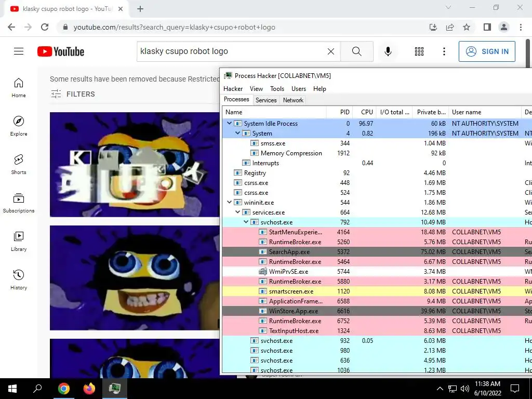The image size is (532, 399).
Task: Open Hacker menu in Process Hacker
Action: 233,88
